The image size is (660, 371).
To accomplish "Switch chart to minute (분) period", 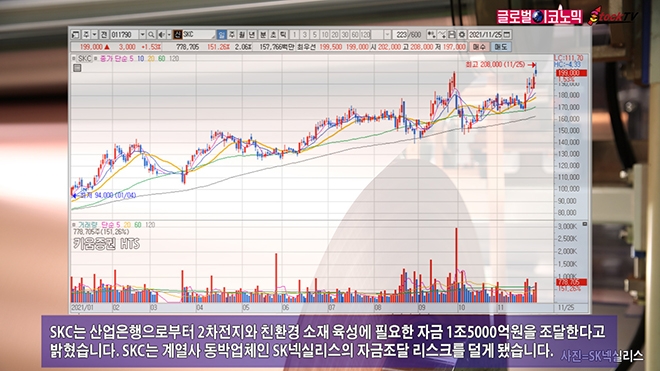I will (x=263, y=35).
